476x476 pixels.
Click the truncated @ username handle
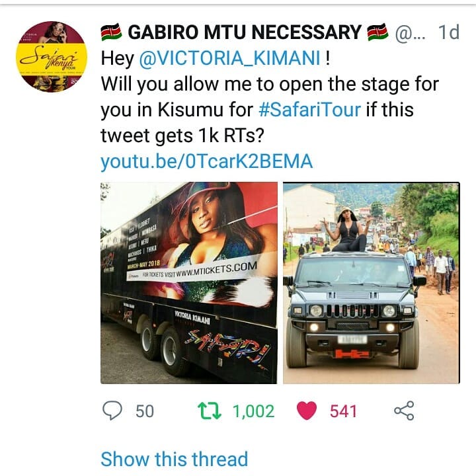coord(410,32)
